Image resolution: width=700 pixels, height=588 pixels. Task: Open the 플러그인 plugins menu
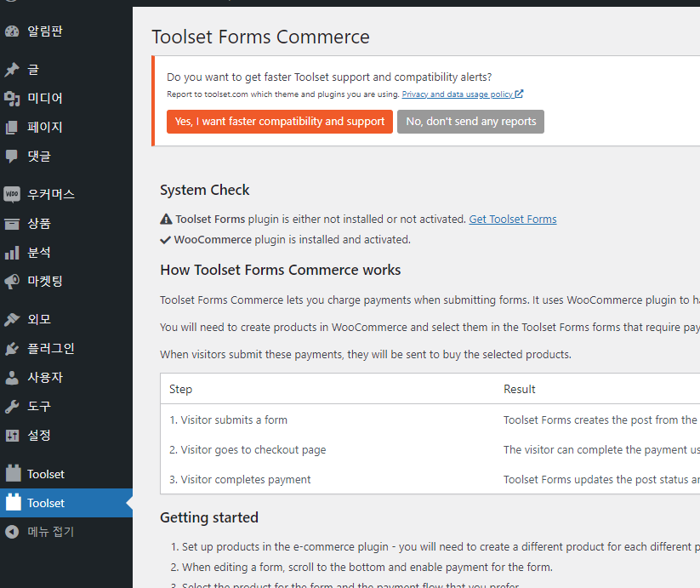66,349
